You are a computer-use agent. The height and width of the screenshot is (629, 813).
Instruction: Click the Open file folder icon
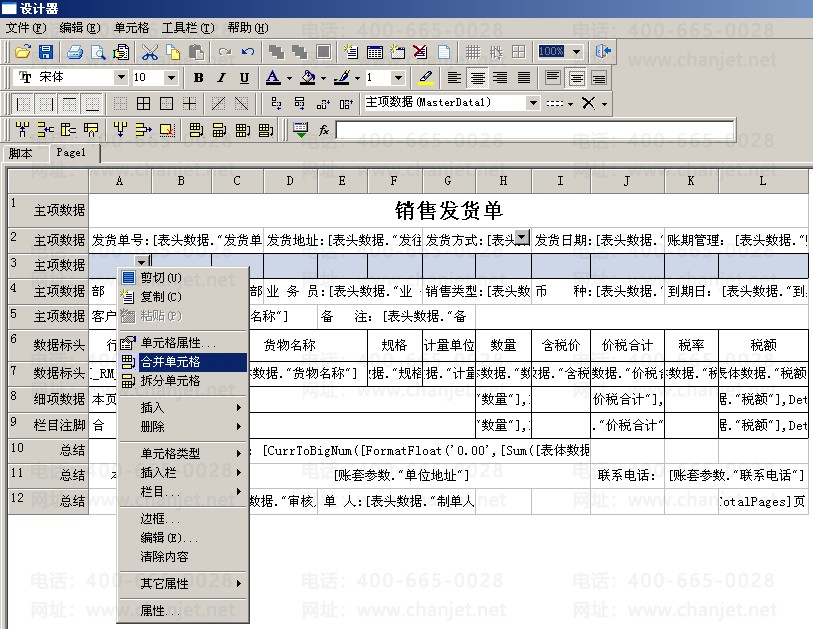[22, 52]
